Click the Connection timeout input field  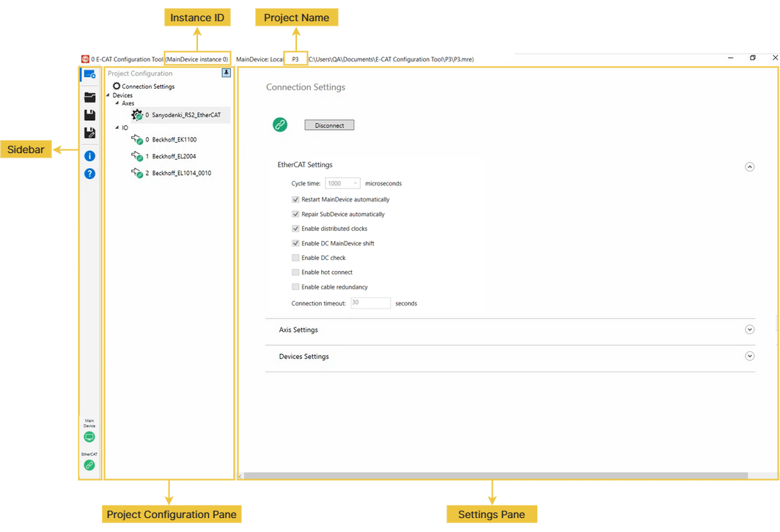370,303
